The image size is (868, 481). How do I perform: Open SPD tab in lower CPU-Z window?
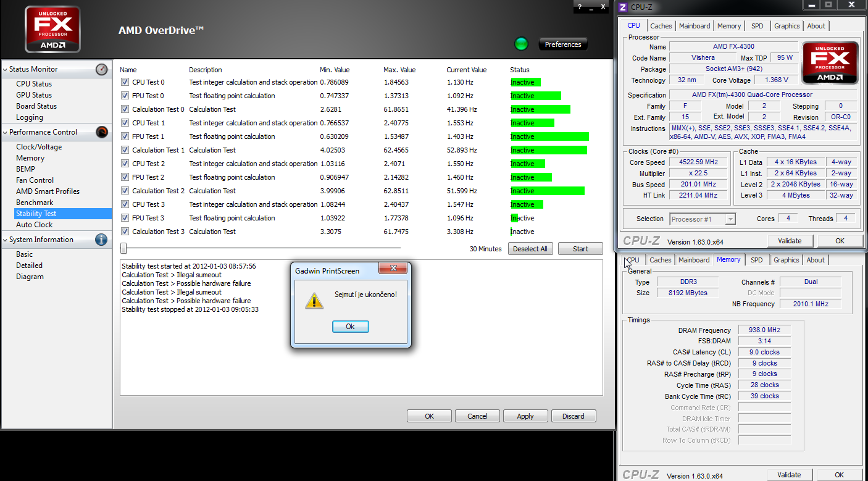pos(756,261)
